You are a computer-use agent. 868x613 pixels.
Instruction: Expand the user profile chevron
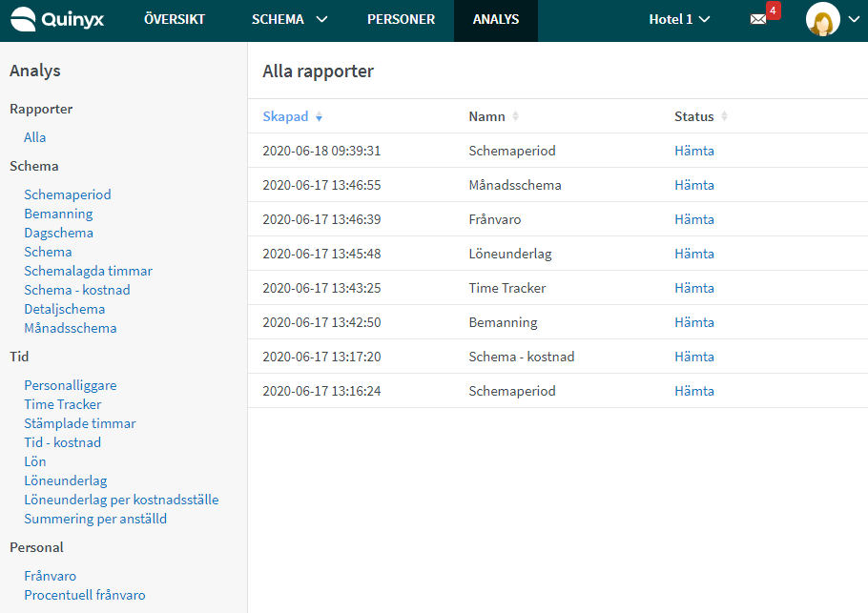coord(854,19)
